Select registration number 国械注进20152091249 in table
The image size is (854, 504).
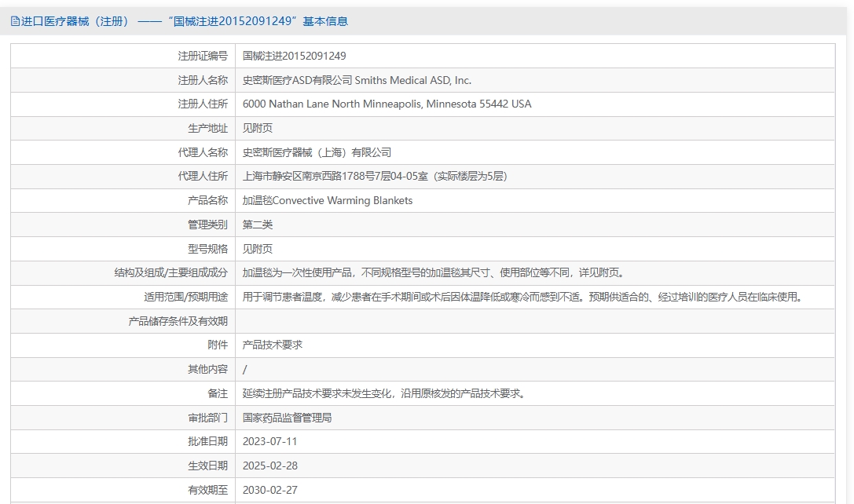(x=294, y=56)
